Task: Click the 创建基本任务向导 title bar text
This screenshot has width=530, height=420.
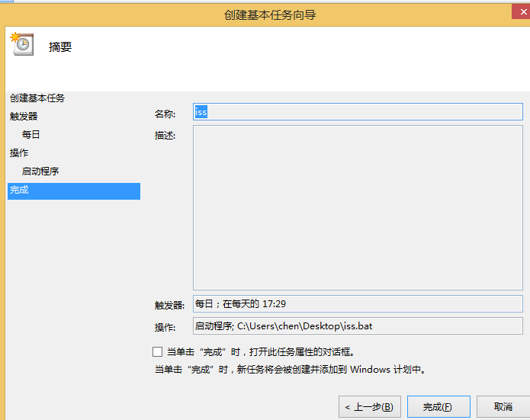Action: [270, 15]
